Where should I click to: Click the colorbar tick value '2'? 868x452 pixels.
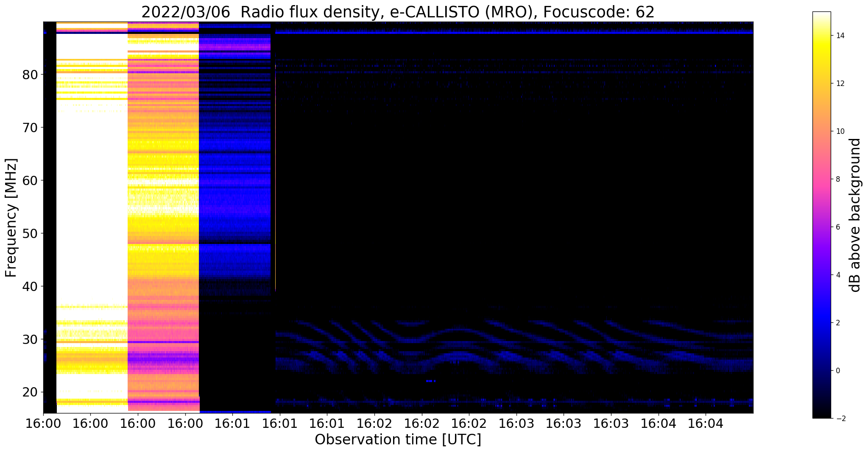point(838,323)
